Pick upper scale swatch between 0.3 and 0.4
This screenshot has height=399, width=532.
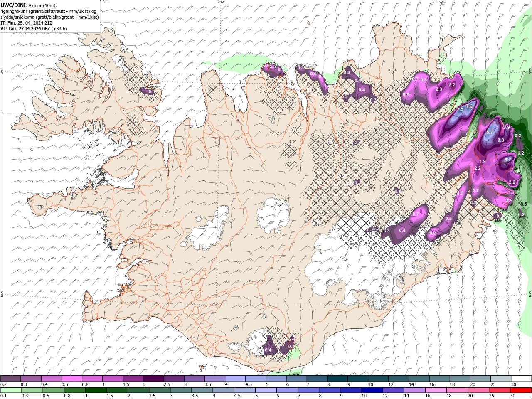[x=31, y=379]
